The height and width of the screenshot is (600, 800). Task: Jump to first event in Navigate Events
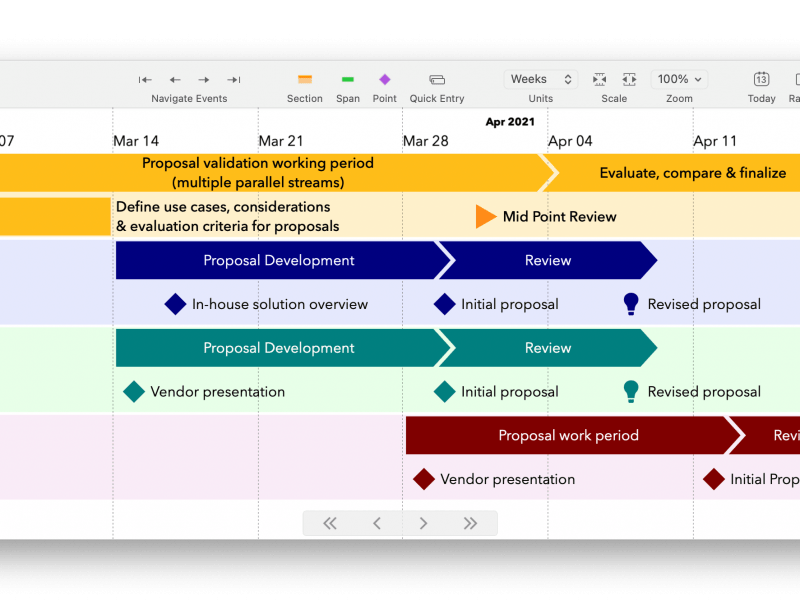[x=145, y=80]
